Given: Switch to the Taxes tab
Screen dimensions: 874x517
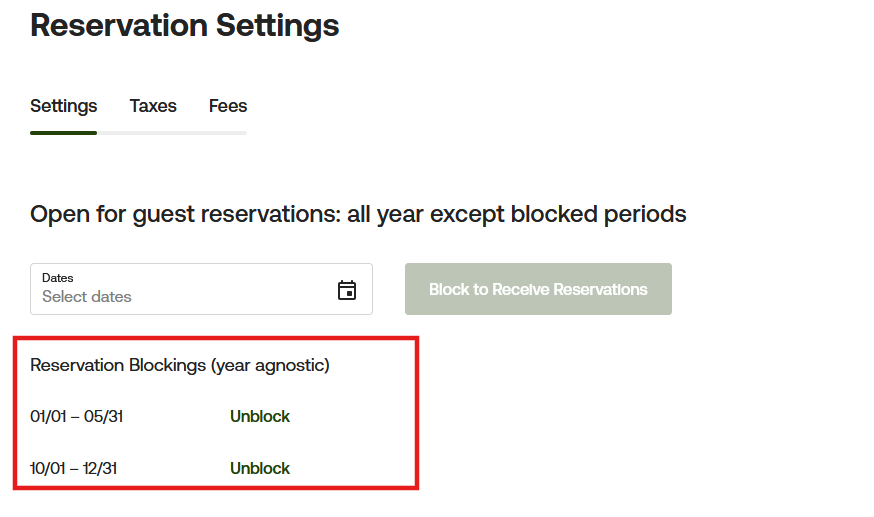Looking at the screenshot, I should tap(153, 106).
